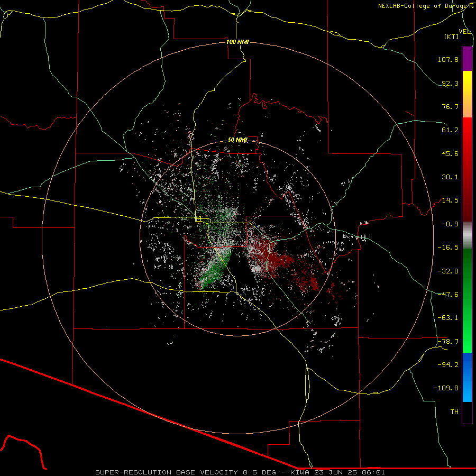Click the 100 NMI range ring label
Screen dimensions: 476x476
237,42
